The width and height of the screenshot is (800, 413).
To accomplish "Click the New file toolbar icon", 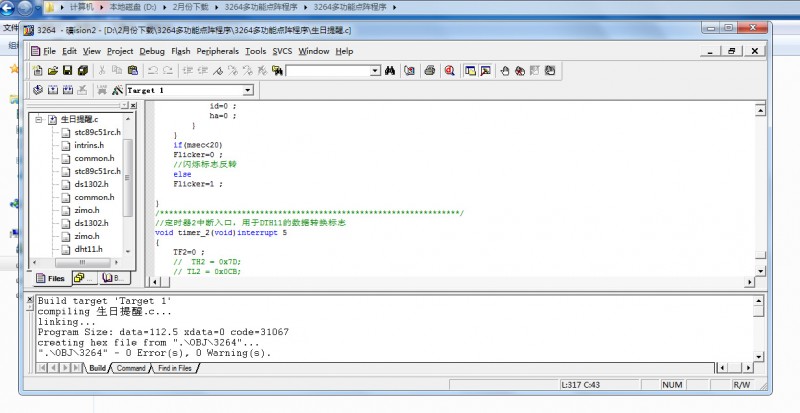I will pos(37,71).
